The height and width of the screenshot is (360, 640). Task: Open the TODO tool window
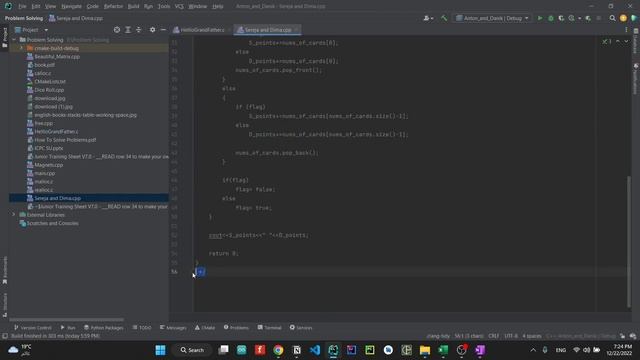pyautogui.click(x=142, y=327)
